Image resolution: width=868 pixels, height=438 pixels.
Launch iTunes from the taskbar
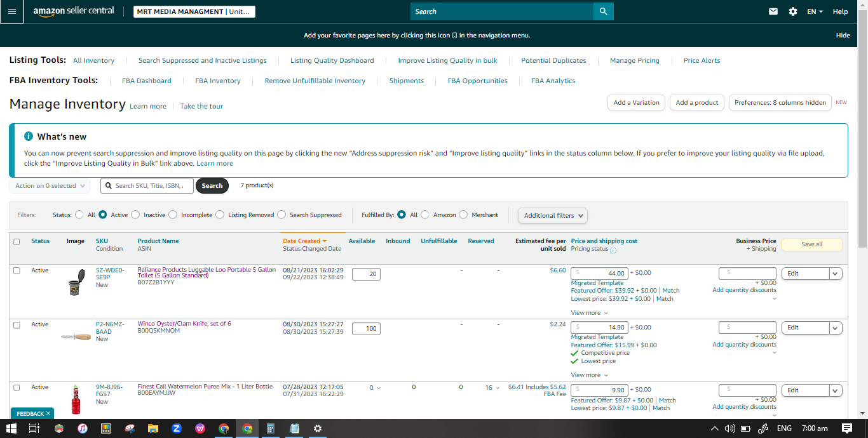pyautogui.click(x=83, y=428)
